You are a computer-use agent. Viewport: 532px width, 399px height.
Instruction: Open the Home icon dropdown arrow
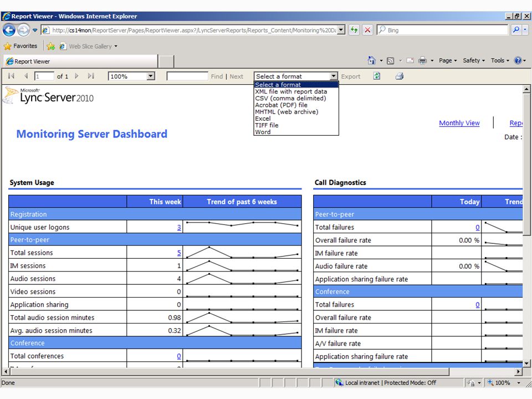(x=381, y=61)
